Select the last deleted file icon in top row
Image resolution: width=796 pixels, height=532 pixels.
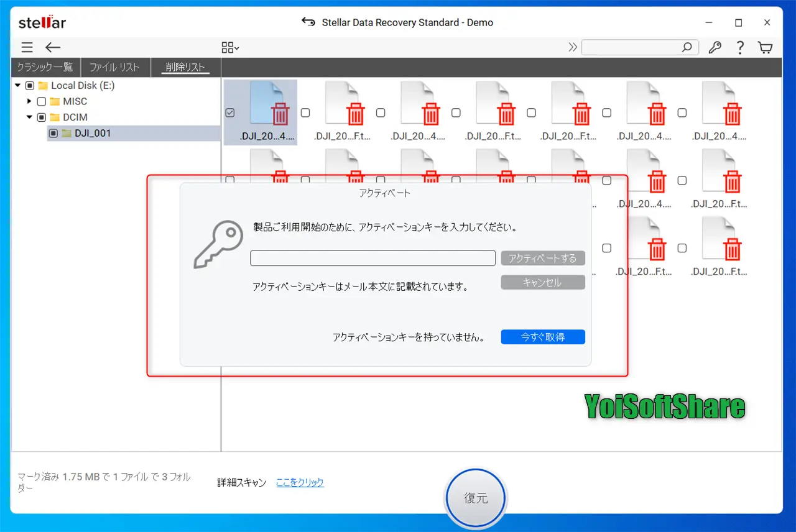722,103
